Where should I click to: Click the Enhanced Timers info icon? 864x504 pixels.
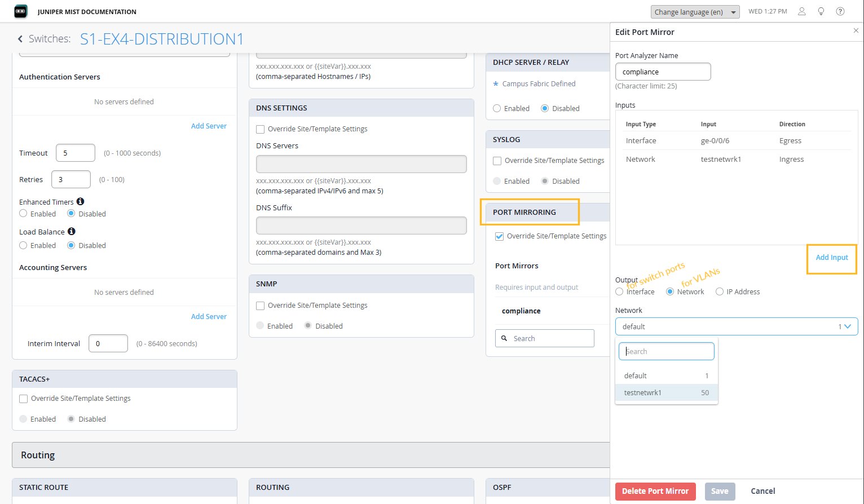pos(80,201)
